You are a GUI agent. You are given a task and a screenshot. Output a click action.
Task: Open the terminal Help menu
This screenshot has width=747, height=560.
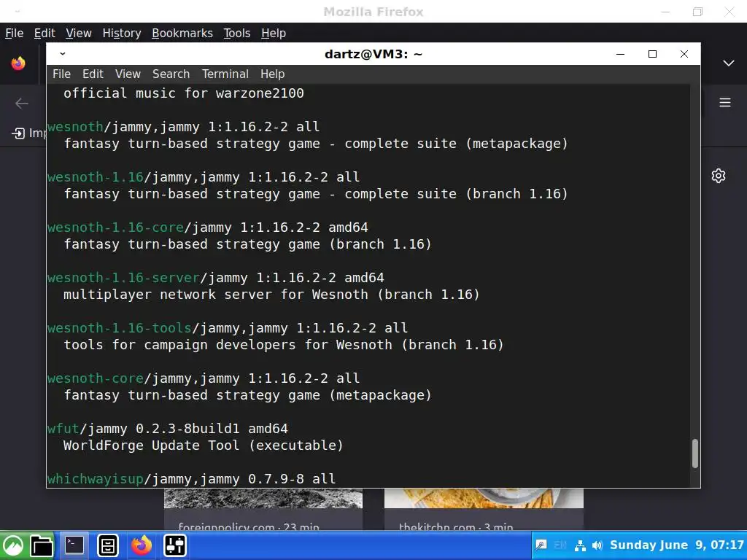pyautogui.click(x=273, y=74)
